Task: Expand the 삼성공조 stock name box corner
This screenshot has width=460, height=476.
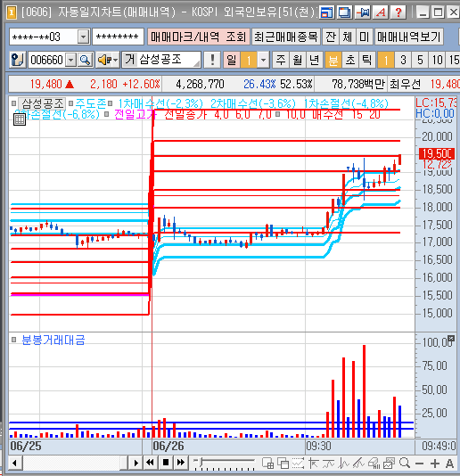Action: click(197, 64)
